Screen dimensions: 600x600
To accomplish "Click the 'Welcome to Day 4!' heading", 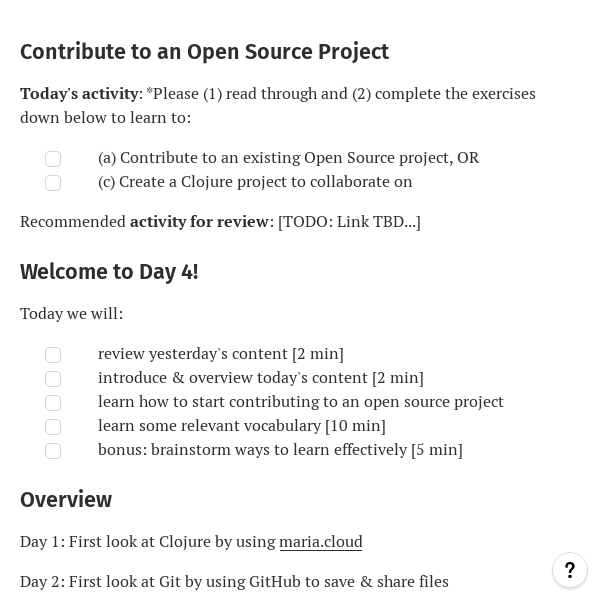I will click(109, 272).
